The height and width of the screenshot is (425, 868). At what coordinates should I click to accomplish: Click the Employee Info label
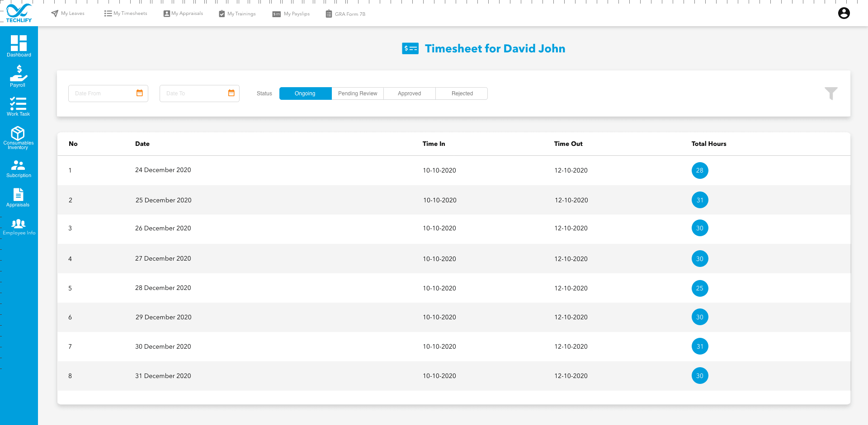click(x=19, y=233)
